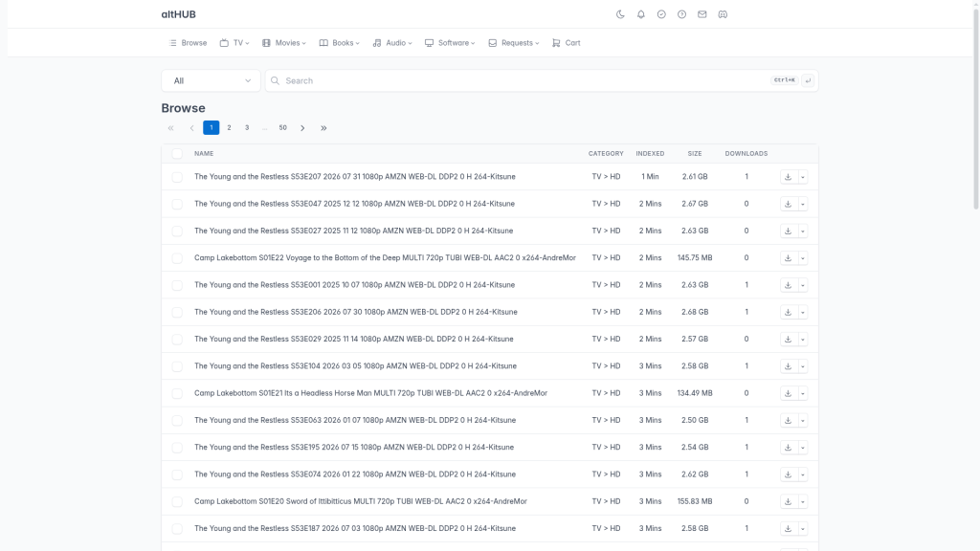Open the Audio menu
Viewport: 980px width, 551px height.
[392, 43]
